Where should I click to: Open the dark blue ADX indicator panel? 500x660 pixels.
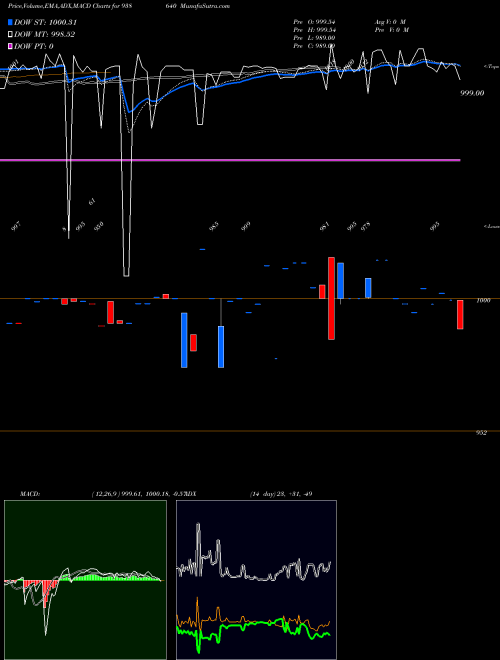click(256, 580)
